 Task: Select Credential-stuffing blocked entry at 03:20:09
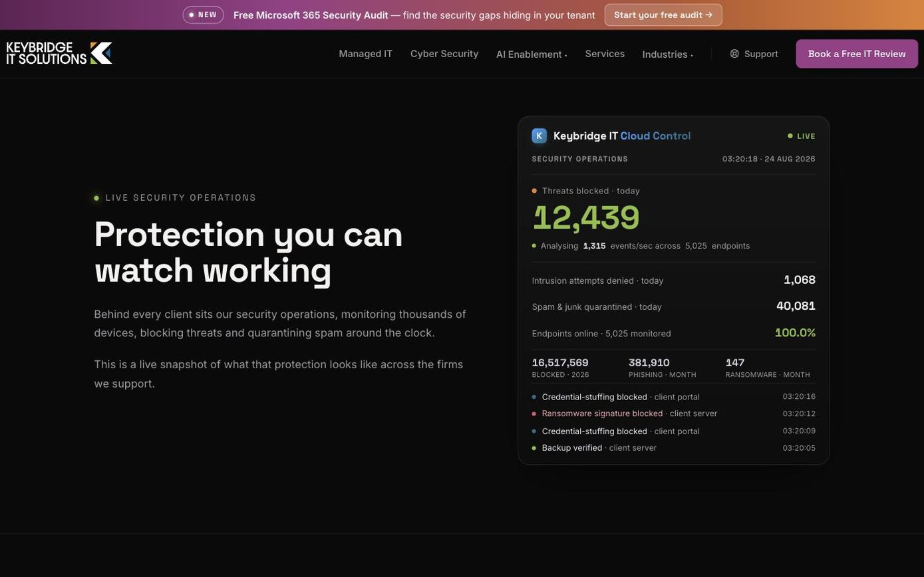pyautogui.click(x=674, y=431)
